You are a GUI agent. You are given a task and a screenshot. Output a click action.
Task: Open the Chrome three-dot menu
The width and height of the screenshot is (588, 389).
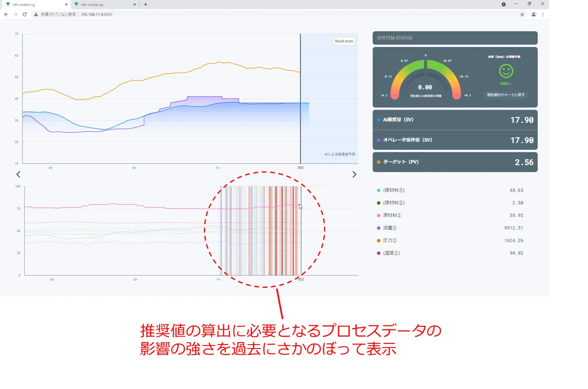[x=543, y=14]
